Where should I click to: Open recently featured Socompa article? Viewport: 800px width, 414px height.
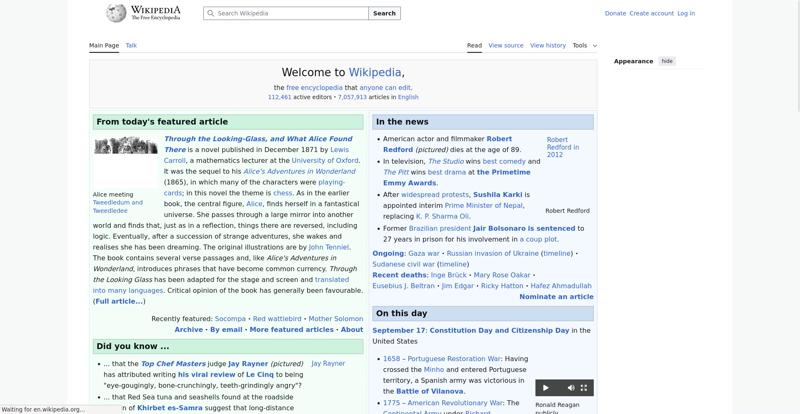[230, 319]
